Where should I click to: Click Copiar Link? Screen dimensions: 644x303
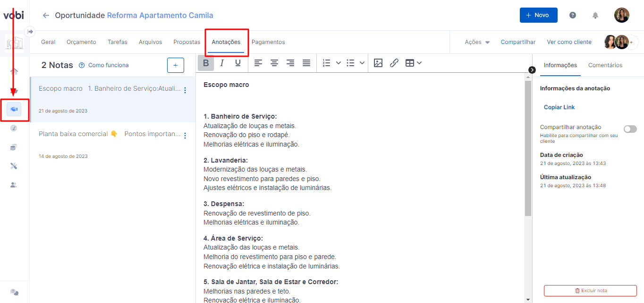[559, 107]
